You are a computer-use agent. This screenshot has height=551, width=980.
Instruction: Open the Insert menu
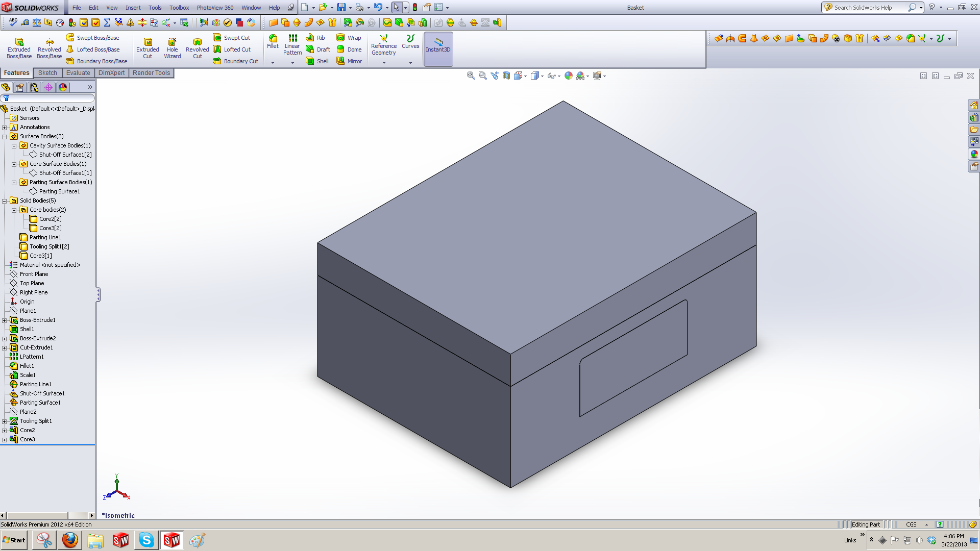(133, 8)
